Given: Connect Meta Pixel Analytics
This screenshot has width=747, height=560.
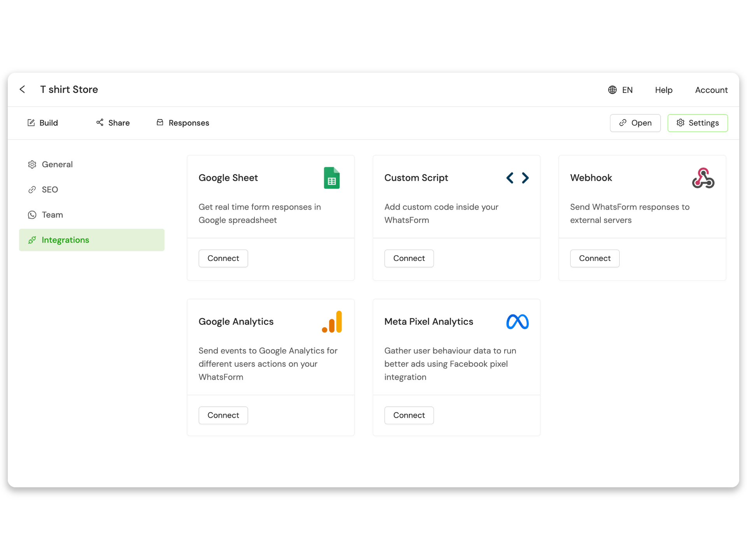Looking at the screenshot, I should tap(409, 415).
